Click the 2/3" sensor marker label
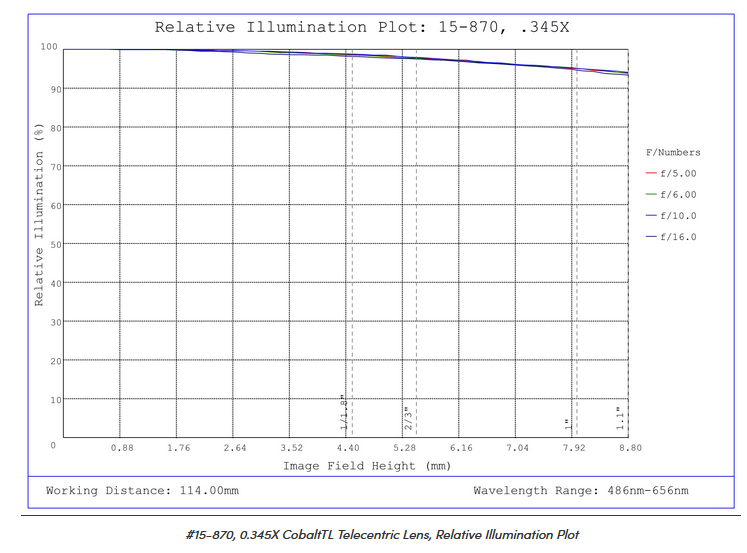Screen dimensions: 747x553 (407, 418)
